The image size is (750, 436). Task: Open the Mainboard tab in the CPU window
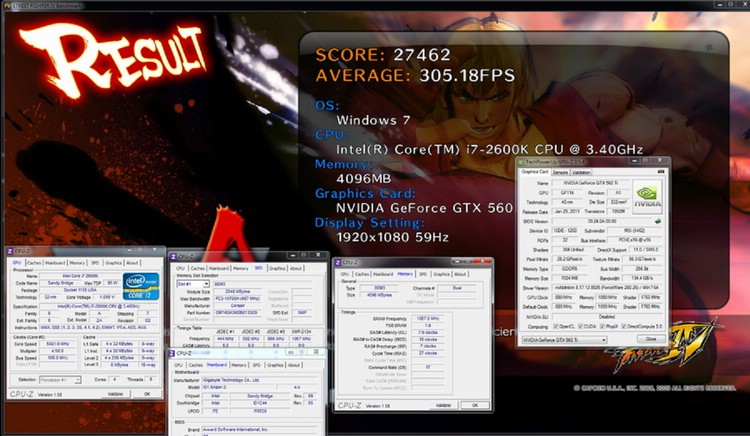click(x=55, y=263)
